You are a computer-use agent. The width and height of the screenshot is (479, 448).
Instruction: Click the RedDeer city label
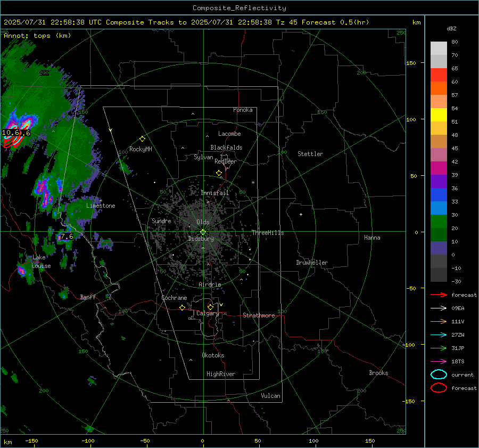226,161
